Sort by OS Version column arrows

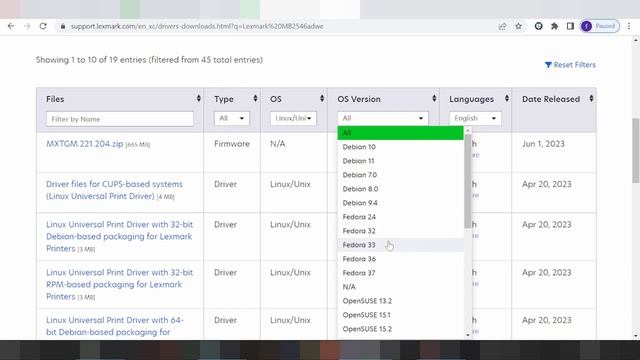(434, 98)
